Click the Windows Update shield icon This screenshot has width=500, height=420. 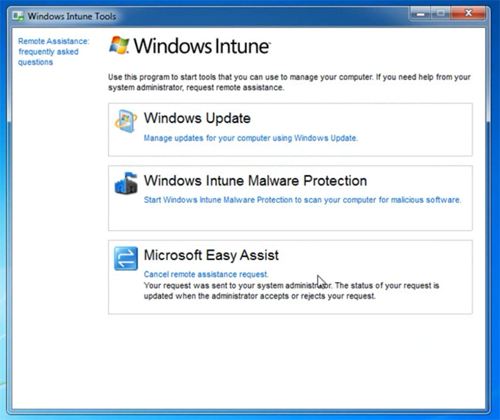pyautogui.click(x=126, y=121)
